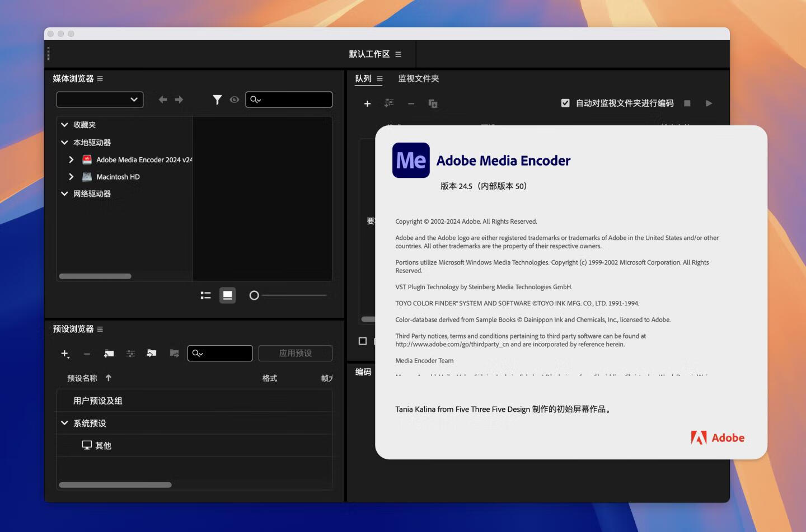Collapse the 本地驱动器 local drives node
Viewport: 806px width, 532px height.
coord(64,143)
